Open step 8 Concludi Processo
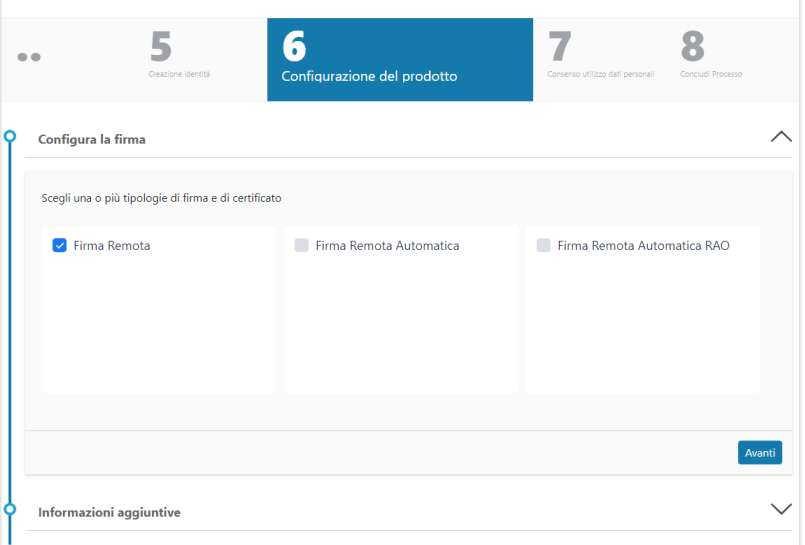This screenshot has height=545, width=805. pyautogui.click(x=711, y=57)
